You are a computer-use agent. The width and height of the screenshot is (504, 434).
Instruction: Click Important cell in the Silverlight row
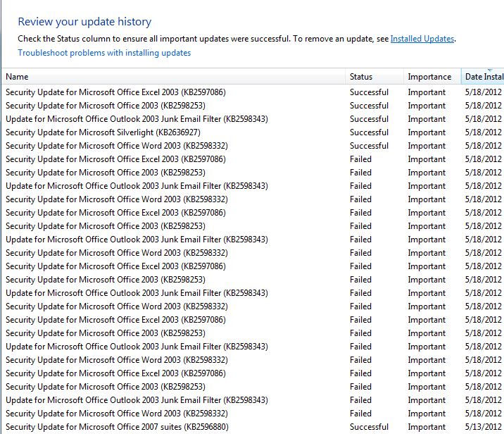[427, 132]
